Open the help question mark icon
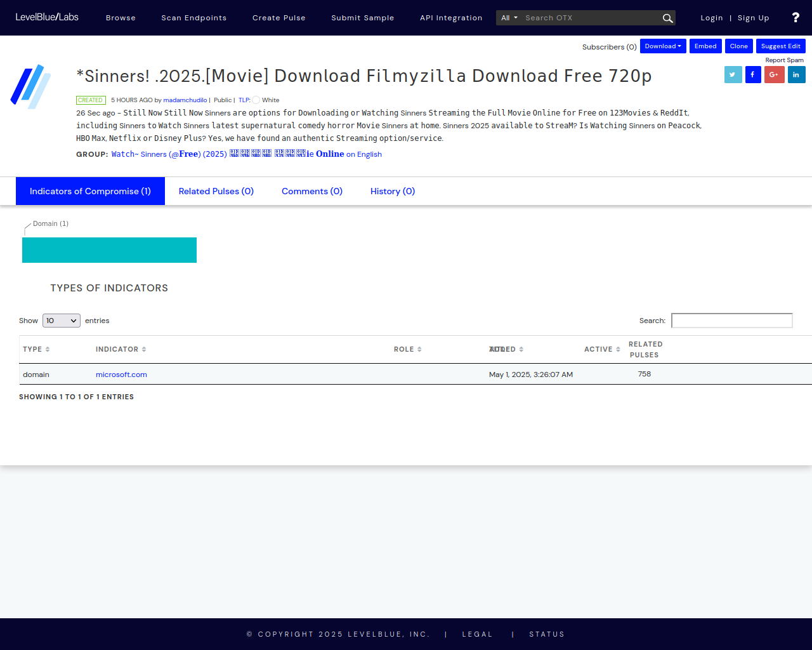The width and height of the screenshot is (812, 650). pyautogui.click(x=796, y=18)
